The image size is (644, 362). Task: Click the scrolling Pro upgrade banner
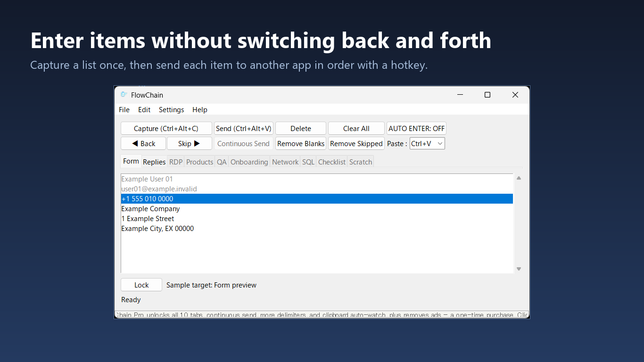[322, 314]
